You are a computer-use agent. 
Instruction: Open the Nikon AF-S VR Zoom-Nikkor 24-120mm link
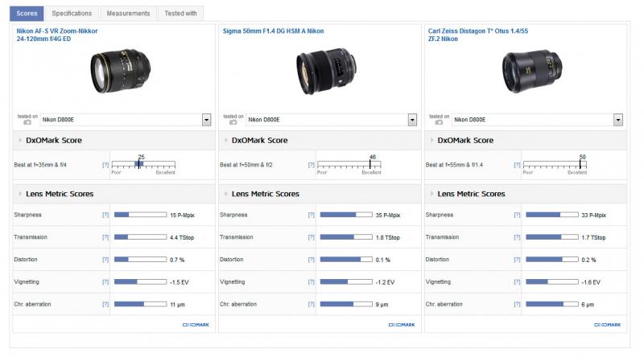pos(57,35)
